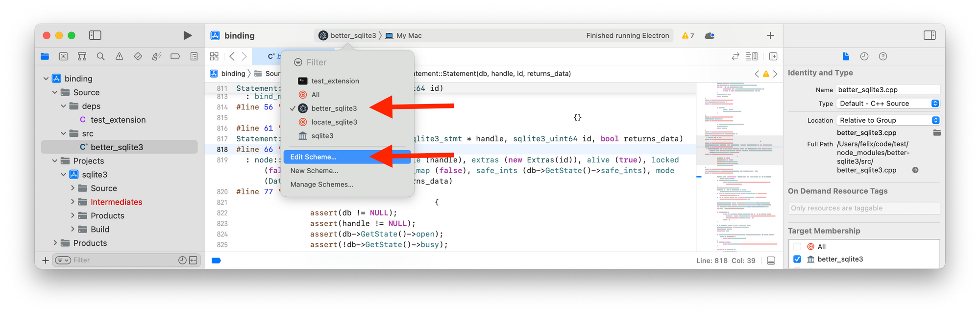Expand the bottom Products group

click(x=55, y=243)
